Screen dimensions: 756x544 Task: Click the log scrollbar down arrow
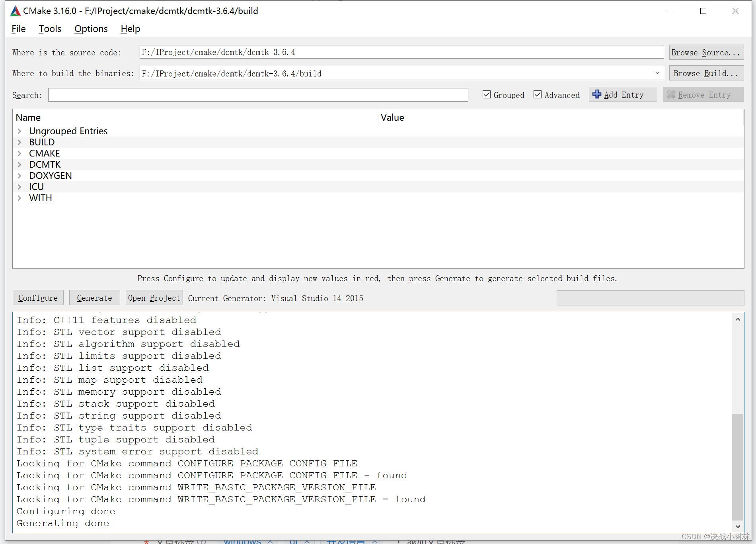point(737,526)
